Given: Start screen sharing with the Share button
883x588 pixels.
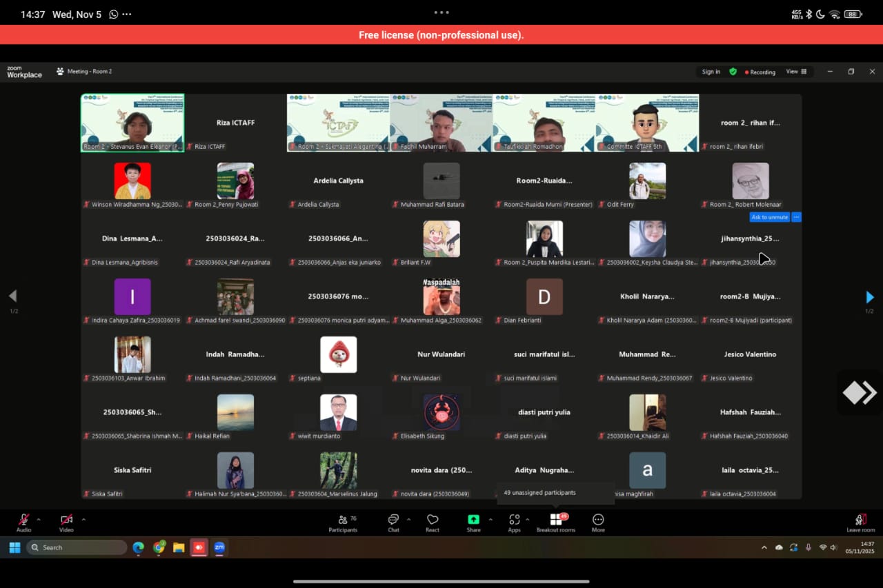Looking at the screenshot, I should tap(473, 523).
